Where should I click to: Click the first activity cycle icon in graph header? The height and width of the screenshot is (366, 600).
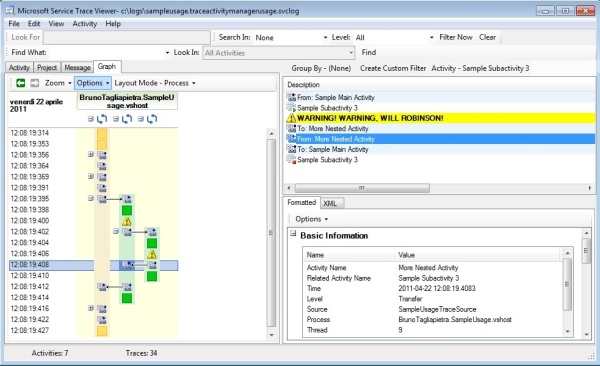[x=102, y=119]
